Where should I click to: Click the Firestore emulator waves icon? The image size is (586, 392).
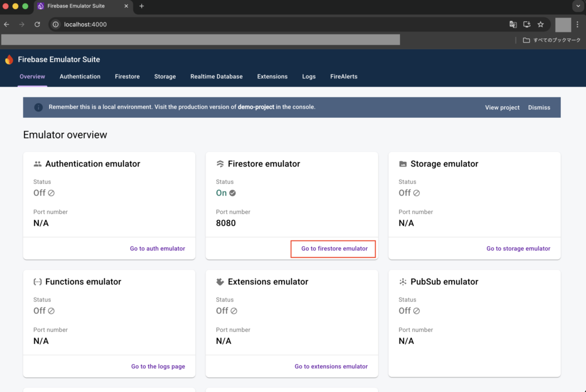[x=220, y=164]
